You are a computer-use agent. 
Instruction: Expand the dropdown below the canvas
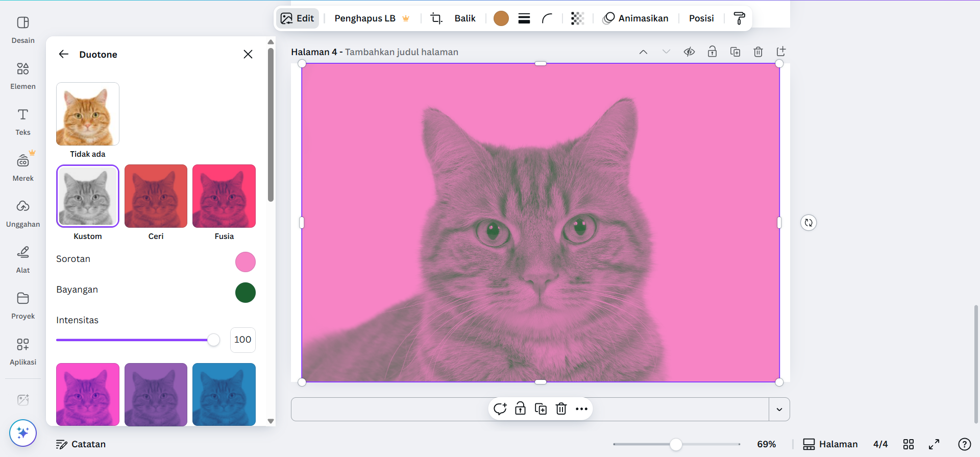(779, 410)
